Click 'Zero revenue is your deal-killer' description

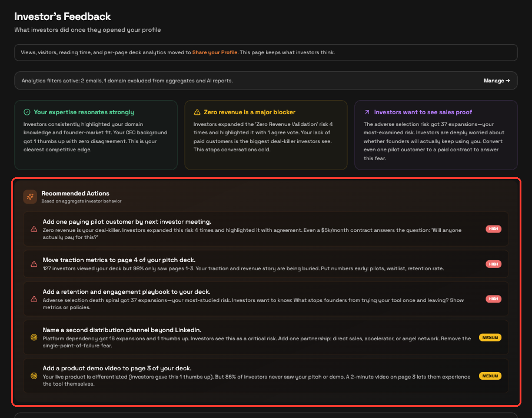[252, 234]
